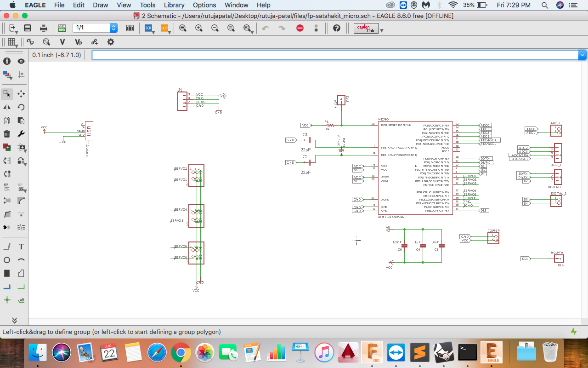Image resolution: width=588 pixels, height=368 pixels.
Task: Select the Paste tool
Action: point(21,121)
